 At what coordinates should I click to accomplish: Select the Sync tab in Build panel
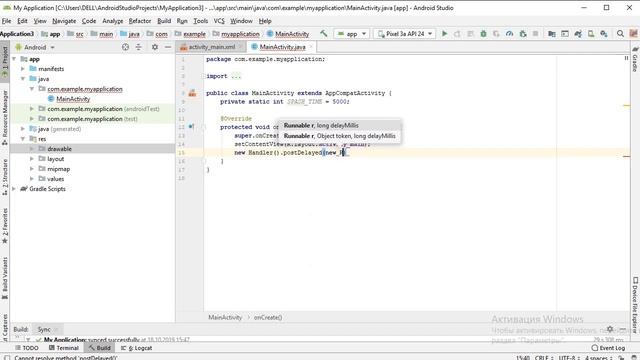pos(44,329)
